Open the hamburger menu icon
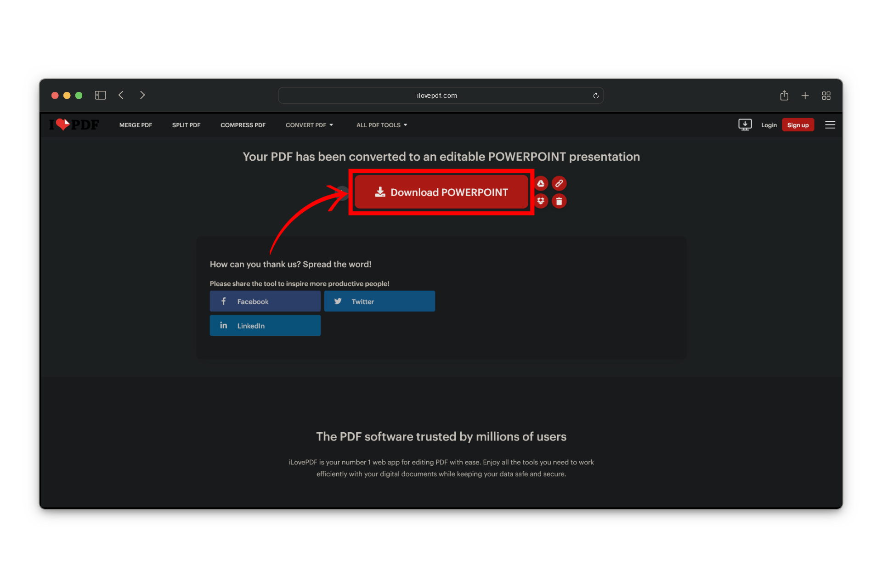 [x=830, y=125]
